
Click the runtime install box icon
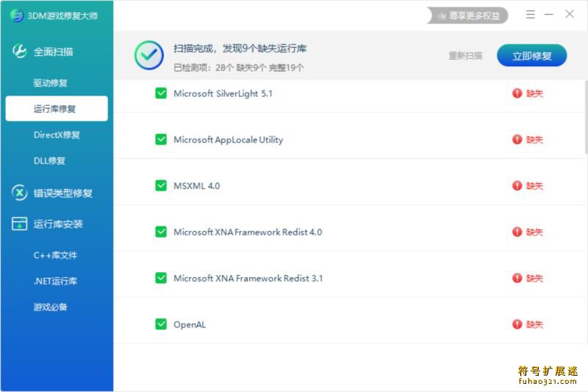19,224
